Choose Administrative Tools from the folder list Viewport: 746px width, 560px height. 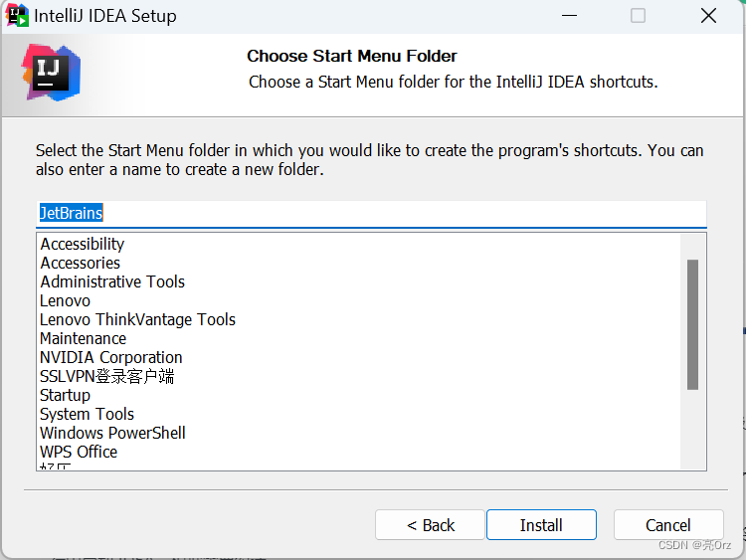pyautogui.click(x=112, y=281)
